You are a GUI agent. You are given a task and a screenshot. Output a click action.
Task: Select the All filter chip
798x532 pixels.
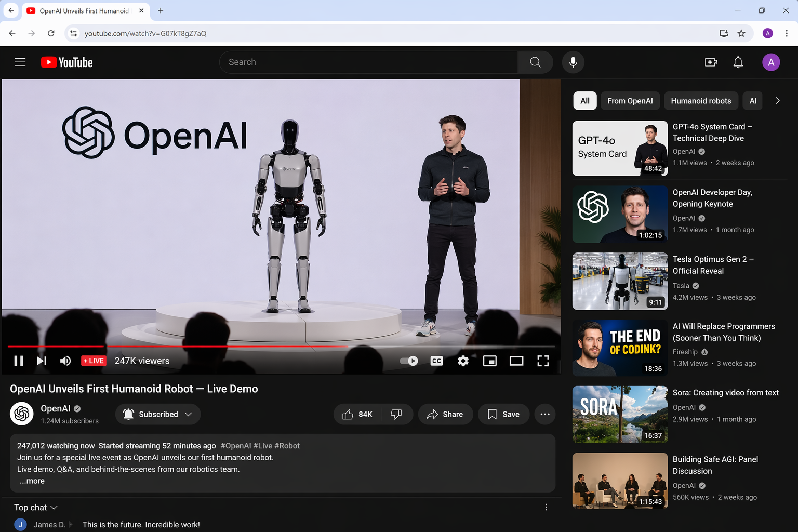click(x=585, y=101)
